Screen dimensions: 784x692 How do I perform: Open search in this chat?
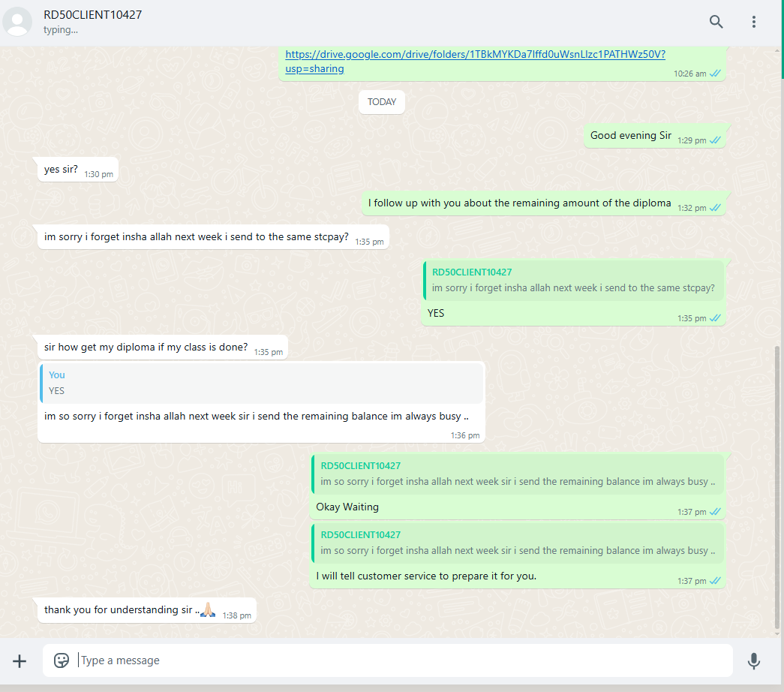716,22
